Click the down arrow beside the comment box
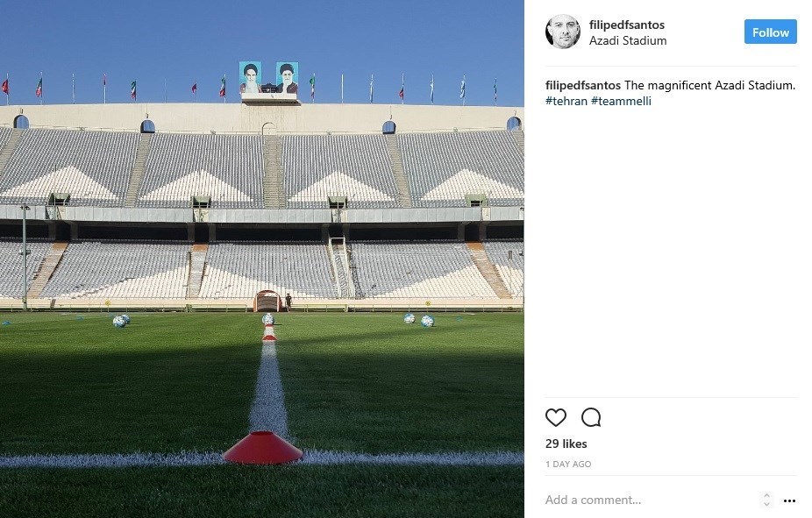The height and width of the screenshot is (518, 812). coord(766,505)
